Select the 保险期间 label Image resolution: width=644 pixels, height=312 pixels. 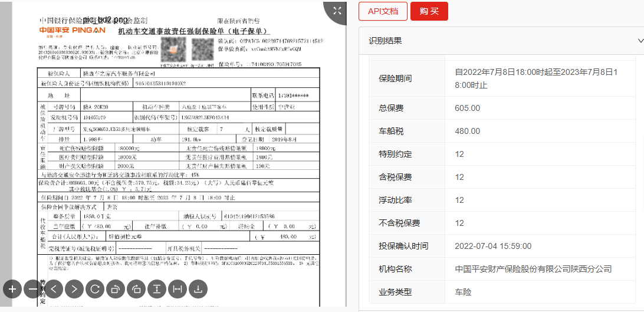395,78
